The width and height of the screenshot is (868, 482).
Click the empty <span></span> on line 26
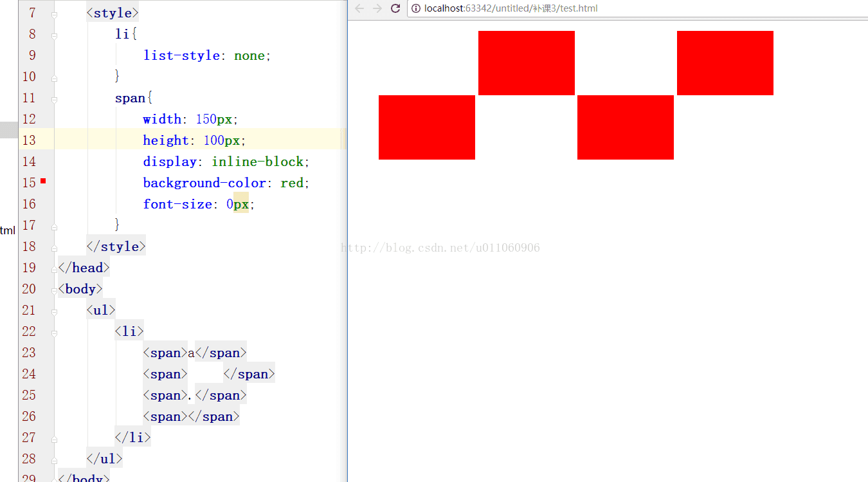click(191, 416)
